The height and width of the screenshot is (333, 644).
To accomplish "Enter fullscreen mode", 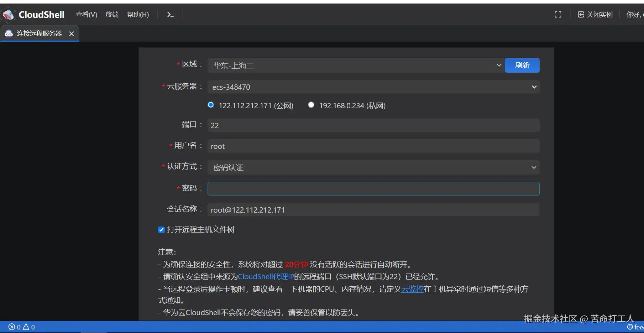I will pos(557,15).
